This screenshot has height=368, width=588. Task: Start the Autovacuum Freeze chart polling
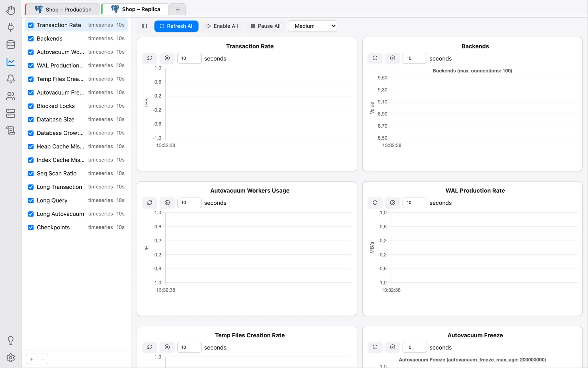(x=393, y=347)
